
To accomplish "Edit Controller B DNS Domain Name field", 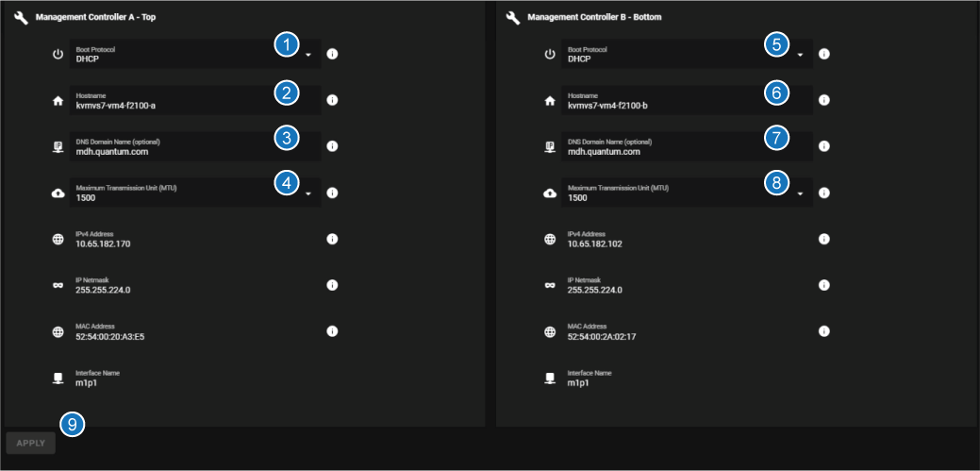I will coord(660,151).
